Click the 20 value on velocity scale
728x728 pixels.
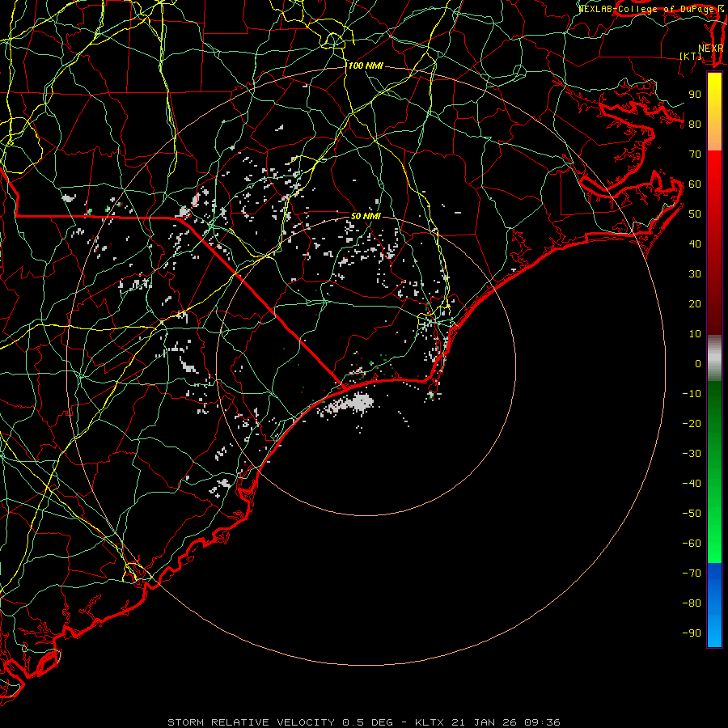(695, 304)
